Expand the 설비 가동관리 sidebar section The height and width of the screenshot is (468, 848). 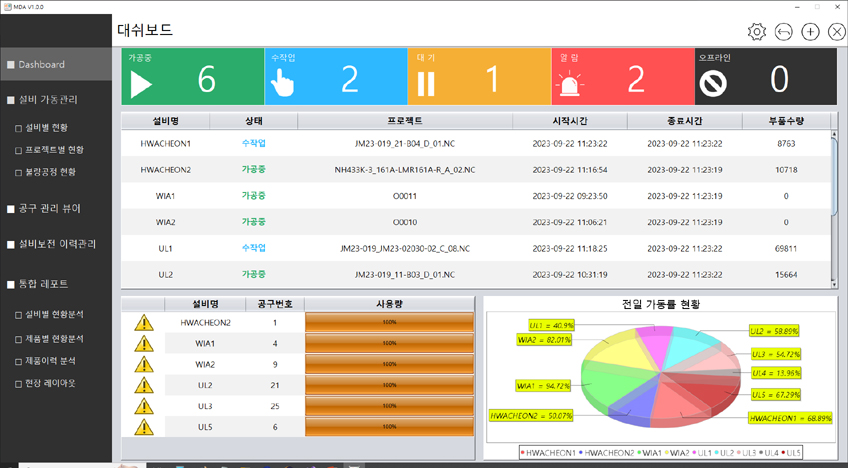(x=48, y=100)
